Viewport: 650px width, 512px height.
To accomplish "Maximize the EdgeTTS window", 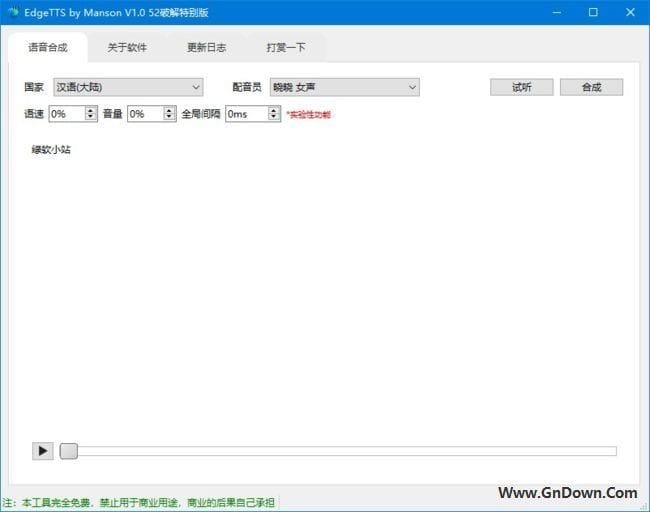I will (x=593, y=12).
